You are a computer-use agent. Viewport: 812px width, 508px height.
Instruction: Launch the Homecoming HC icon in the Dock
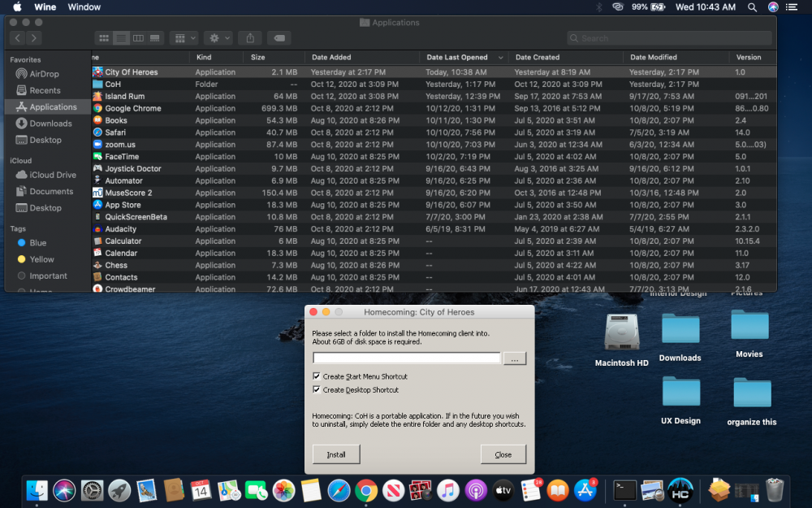point(680,490)
